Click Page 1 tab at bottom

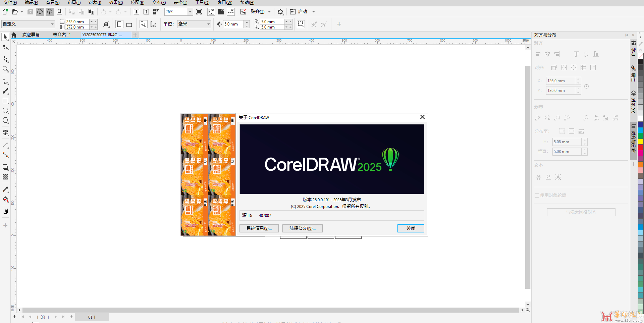coord(92,317)
